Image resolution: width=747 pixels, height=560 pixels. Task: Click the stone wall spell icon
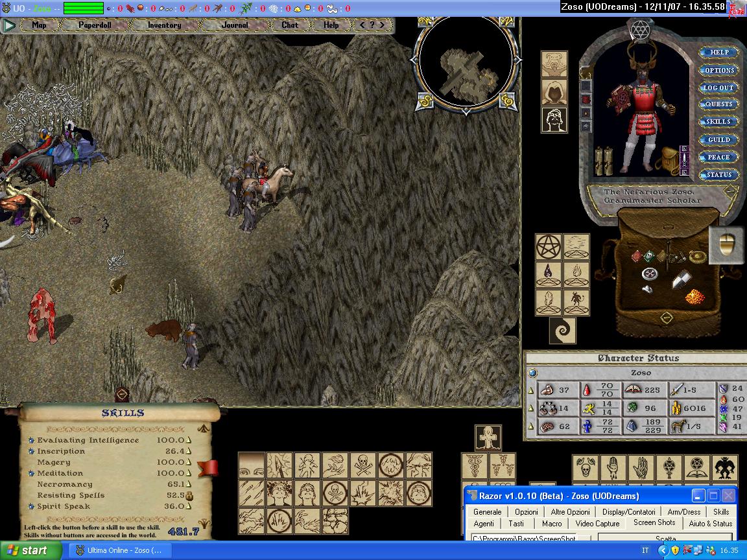pyautogui.click(x=335, y=520)
